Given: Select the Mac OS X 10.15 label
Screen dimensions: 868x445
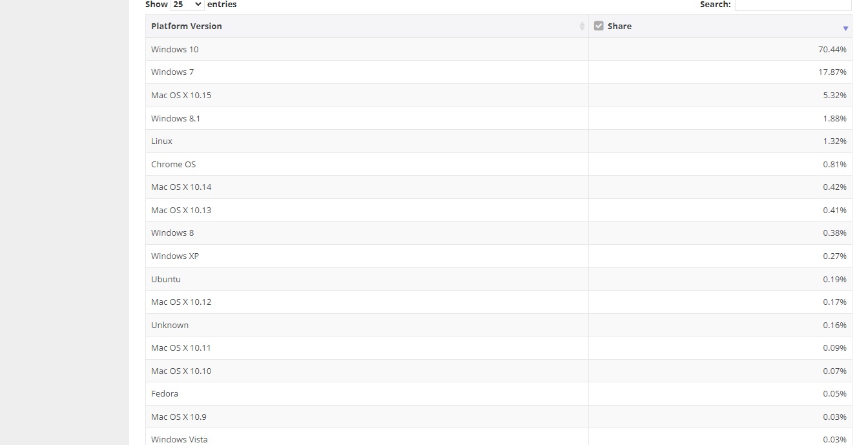Looking at the screenshot, I should coord(181,95).
